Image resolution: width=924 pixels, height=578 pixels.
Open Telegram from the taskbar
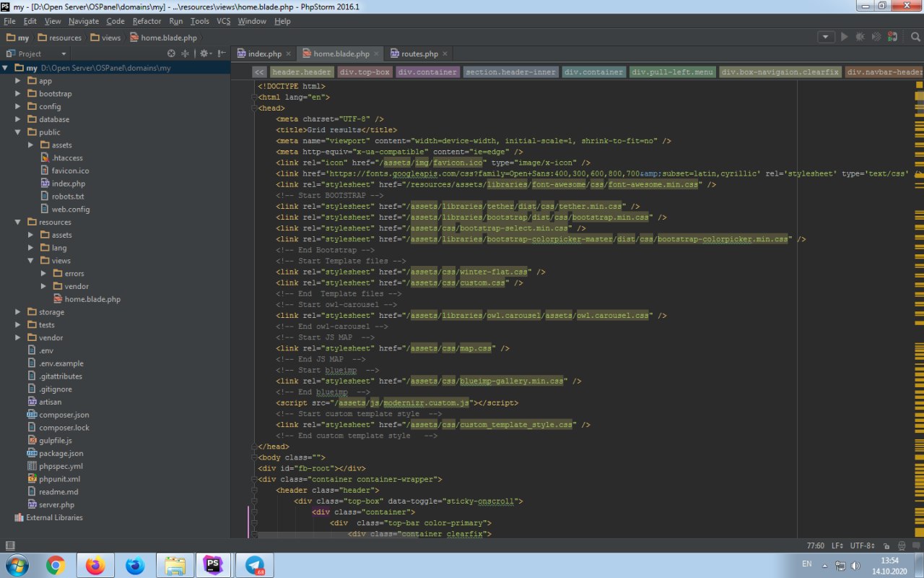[254, 566]
